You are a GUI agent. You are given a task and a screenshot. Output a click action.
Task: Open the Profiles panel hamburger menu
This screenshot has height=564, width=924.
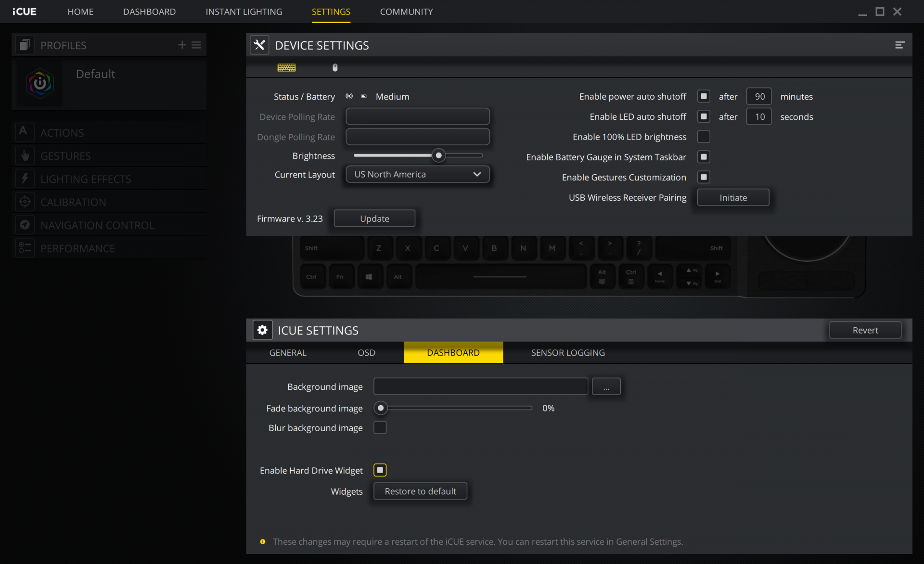[x=196, y=45]
